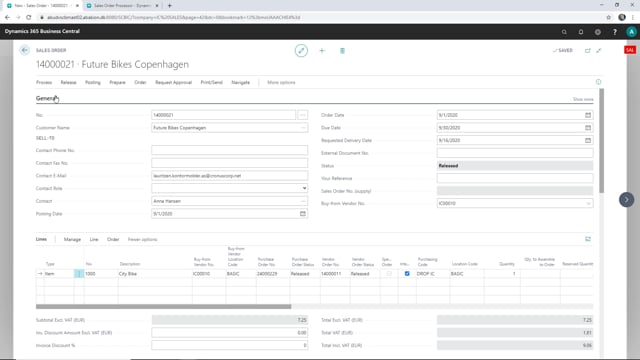Click the vertical page scrollbar
Image resolution: width=640 pixels, height=360 pixels.
click(601, 141)
